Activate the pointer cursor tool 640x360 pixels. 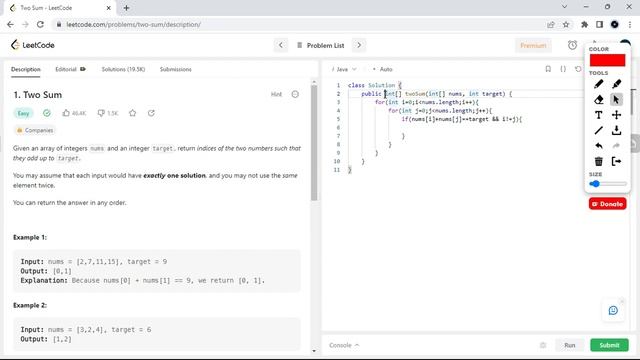pyautogui.click(x=616, y=100)
